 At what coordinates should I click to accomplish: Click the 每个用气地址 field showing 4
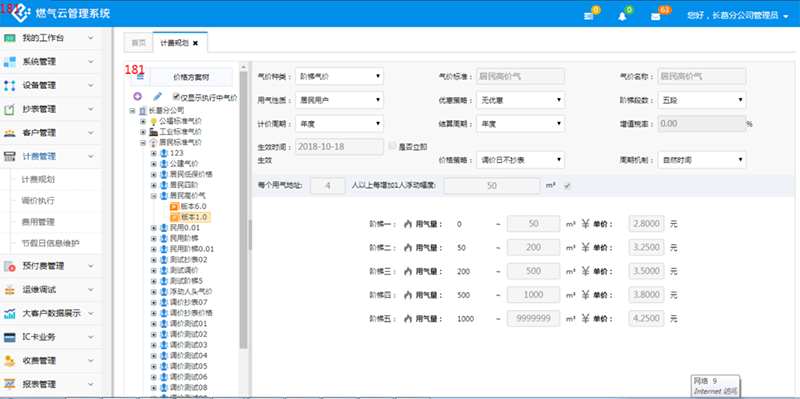(328, 186)
